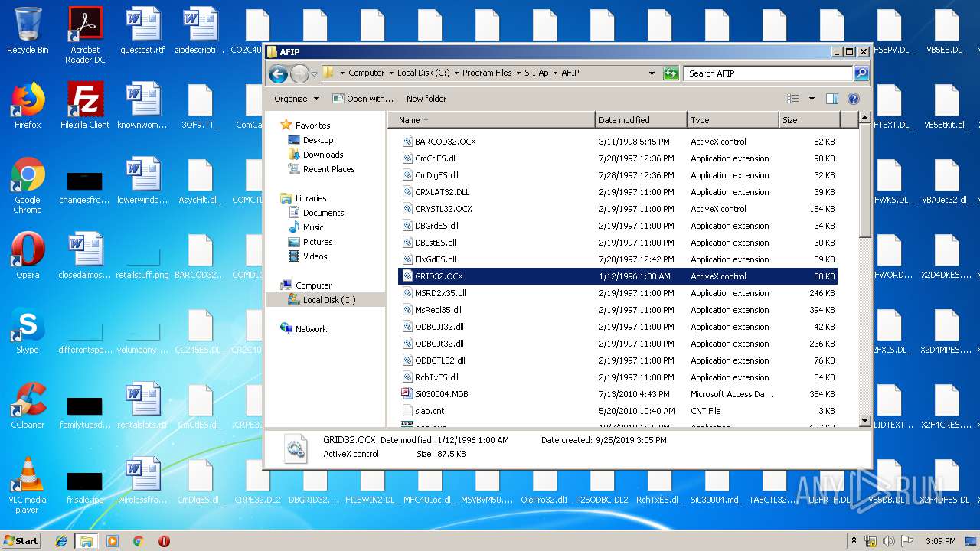
Task: Click Windows Explorer taskbar icon
Action: tap(87, 541)
